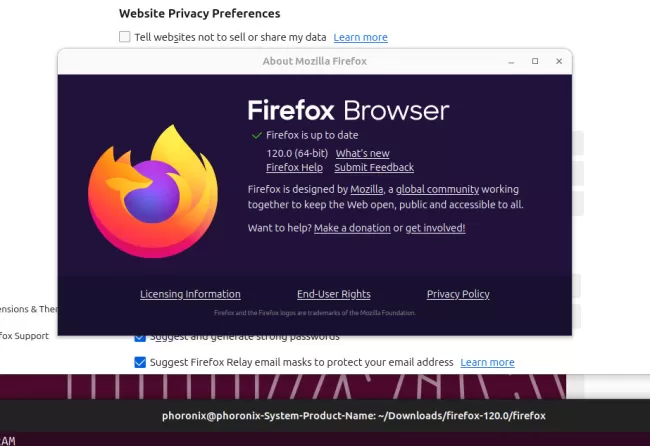
Task: Click the green up-to-date checkmark icon
Action: pos(257,135)
